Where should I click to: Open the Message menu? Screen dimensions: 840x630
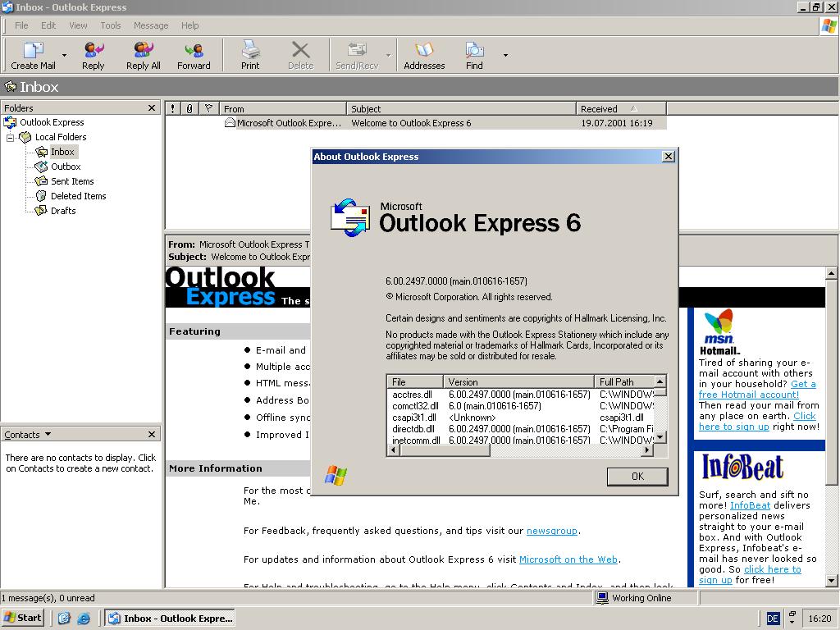coord(151,25)
